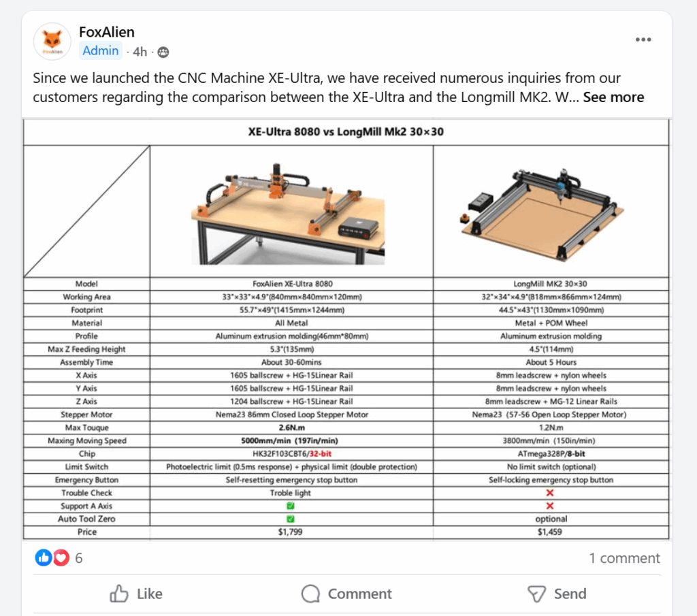
Task: Click the FoxAlien fox profile avatar
Action: [x=52, y=42]
